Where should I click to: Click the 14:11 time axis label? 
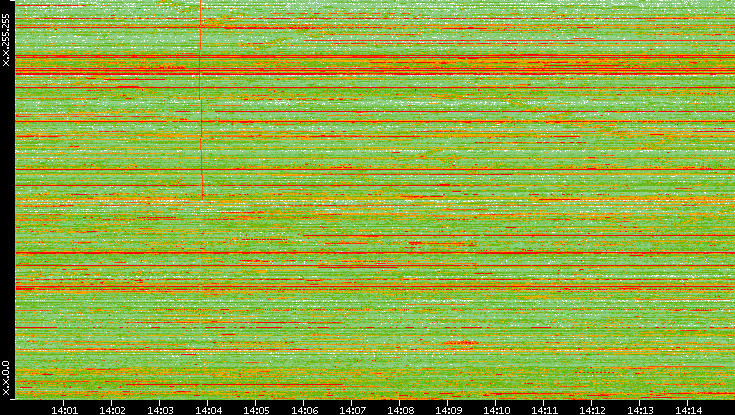pyautogui.click(x=544, y=410)
